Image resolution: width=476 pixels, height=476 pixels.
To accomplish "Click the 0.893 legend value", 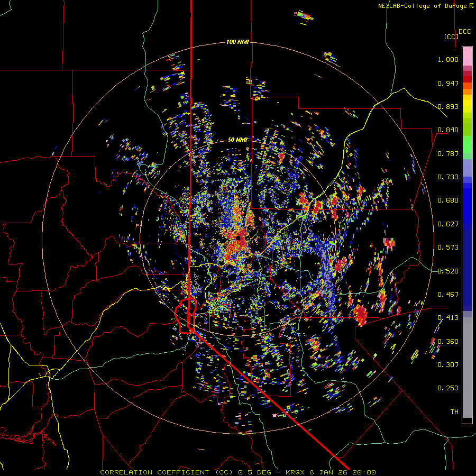I will pyautogui.click(x=448, y=106).
